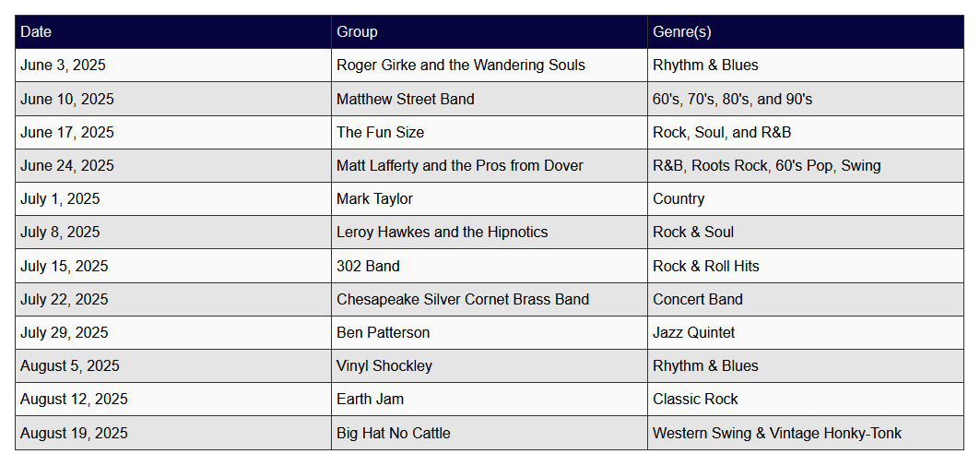Select the August 12, 2025 date cell
Screen dimensions: 980x454
point(74,400)
